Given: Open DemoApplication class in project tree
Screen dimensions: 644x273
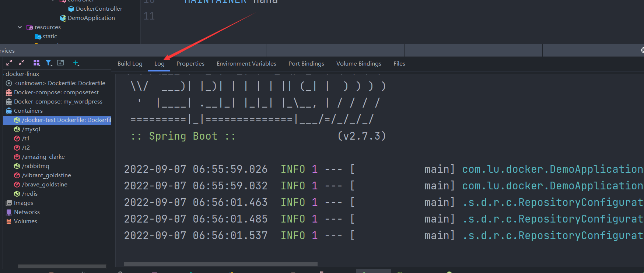Looking at the screenshot, I should point(91,18).
